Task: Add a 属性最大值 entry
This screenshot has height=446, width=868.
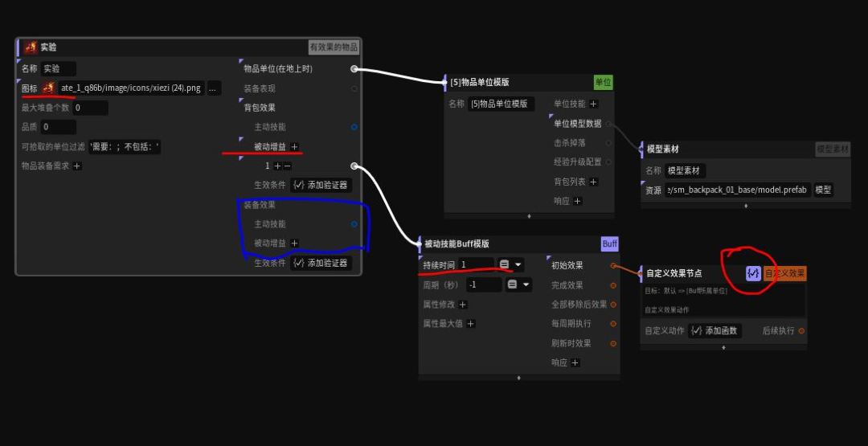Action: (470, 324)
